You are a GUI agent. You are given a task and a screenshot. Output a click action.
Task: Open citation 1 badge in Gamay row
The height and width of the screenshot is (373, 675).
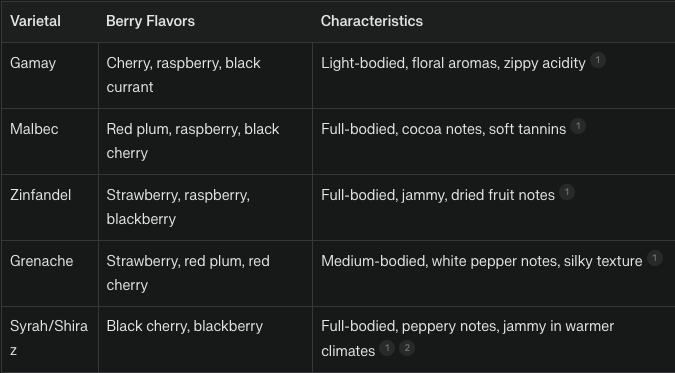pyautogui.click(x=598, y=60)
